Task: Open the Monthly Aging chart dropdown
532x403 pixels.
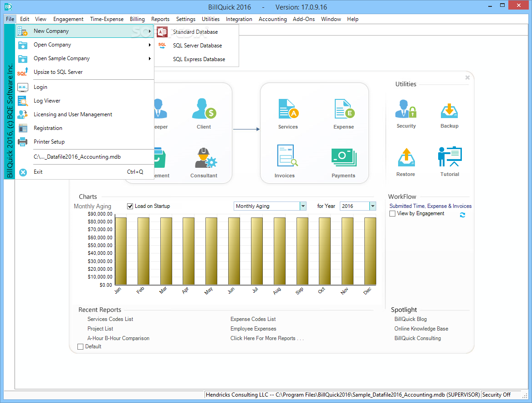Action: (303, 206)
